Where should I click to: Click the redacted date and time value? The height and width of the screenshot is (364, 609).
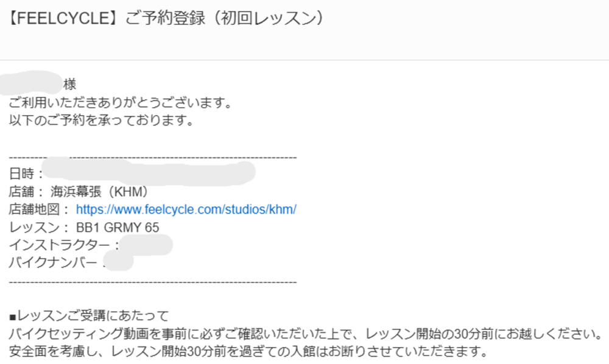pyautogui.click(x=149, y=172)
